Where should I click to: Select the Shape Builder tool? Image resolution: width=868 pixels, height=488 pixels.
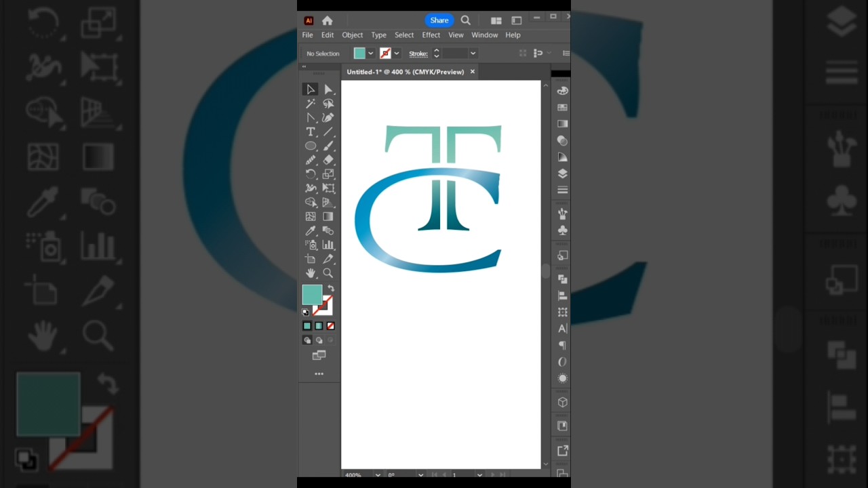click(x=311, y=203)
